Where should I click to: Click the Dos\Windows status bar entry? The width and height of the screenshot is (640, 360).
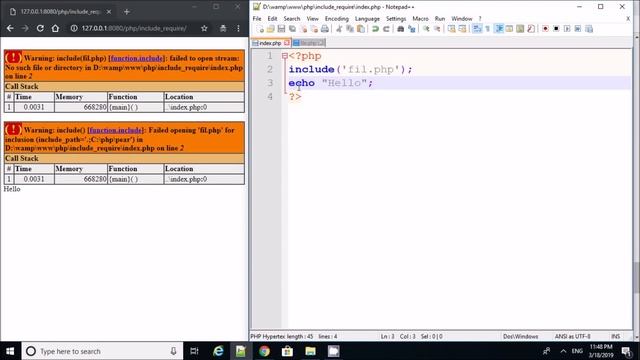[520, 337]
